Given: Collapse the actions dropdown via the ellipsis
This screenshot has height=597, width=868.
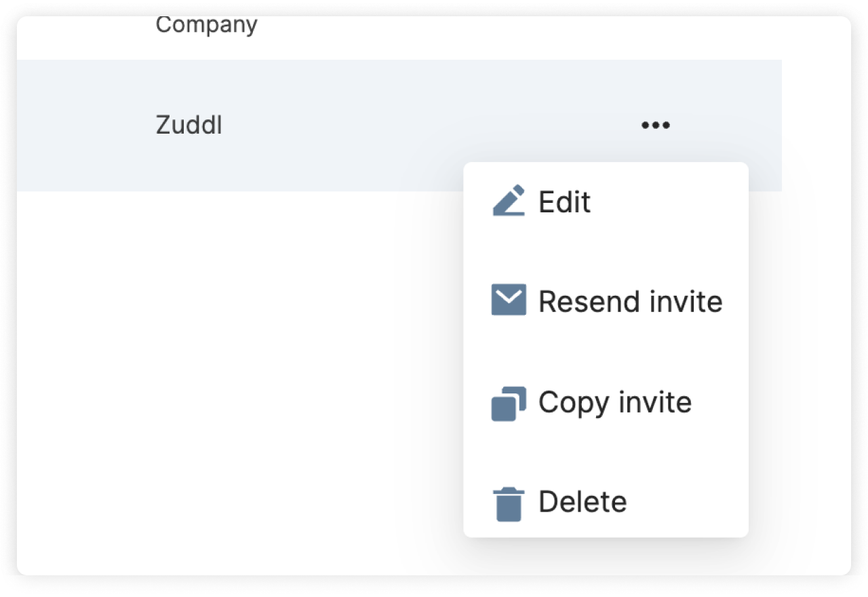Looking at the screenshot, I should [x=656, y=126].
